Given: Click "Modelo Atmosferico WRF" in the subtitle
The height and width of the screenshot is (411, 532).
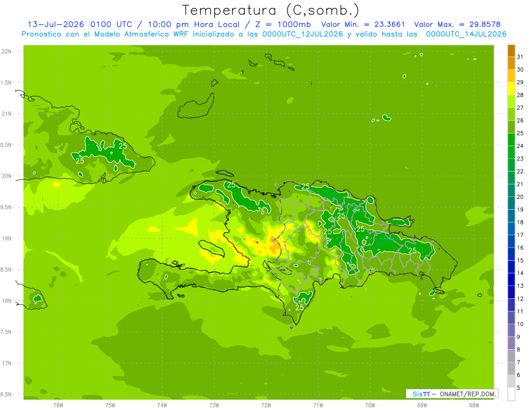Looking at the screenshot, I should click(x=142, y=34).
